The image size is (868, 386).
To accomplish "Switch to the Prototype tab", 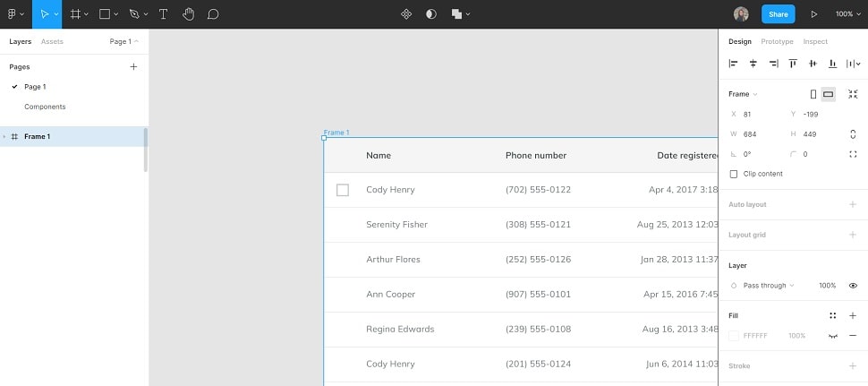I will pyautogui.click(x=777, y=41).
